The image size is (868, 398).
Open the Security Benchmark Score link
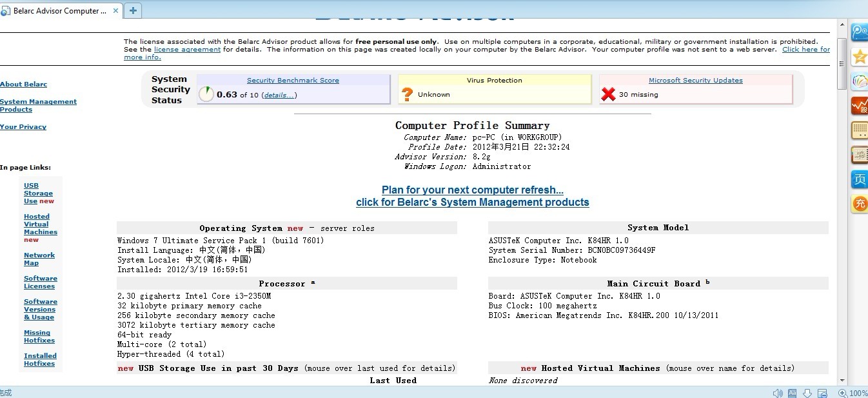point(293,81)
